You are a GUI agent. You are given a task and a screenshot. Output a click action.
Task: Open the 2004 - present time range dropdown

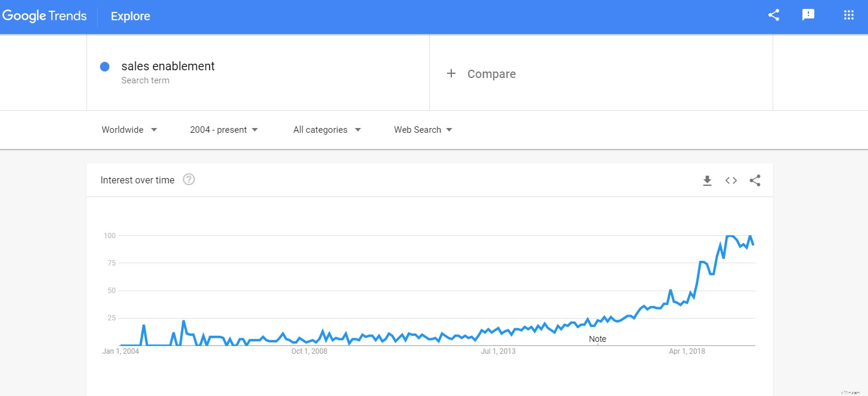[224, 129]
